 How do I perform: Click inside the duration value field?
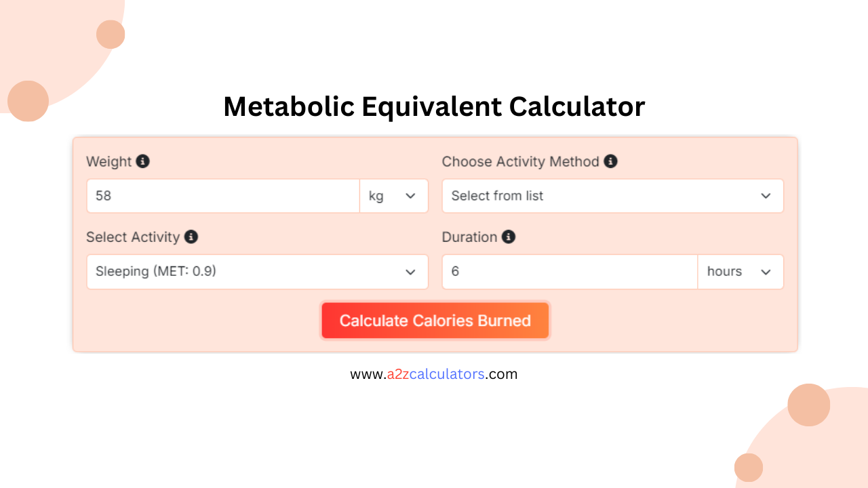569,271
